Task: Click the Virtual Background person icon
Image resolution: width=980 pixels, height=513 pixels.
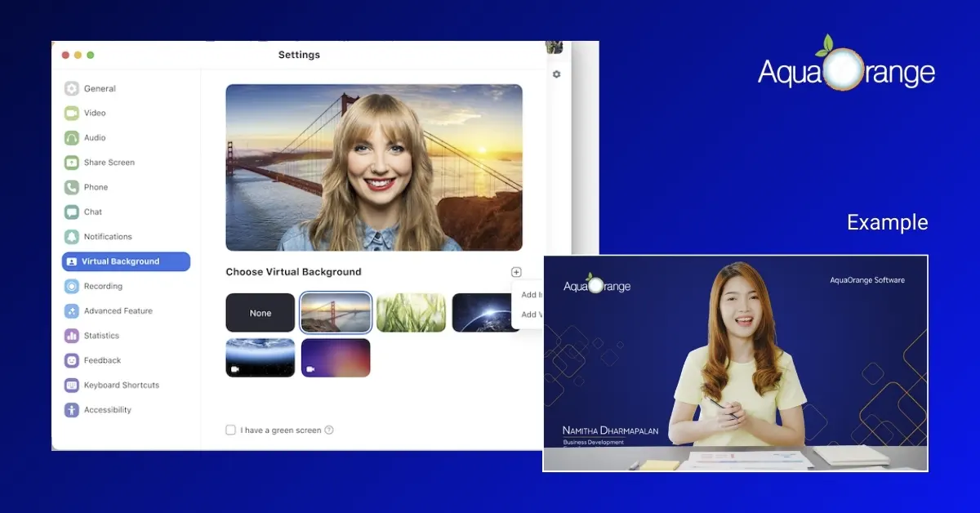Action: point(72,261)
